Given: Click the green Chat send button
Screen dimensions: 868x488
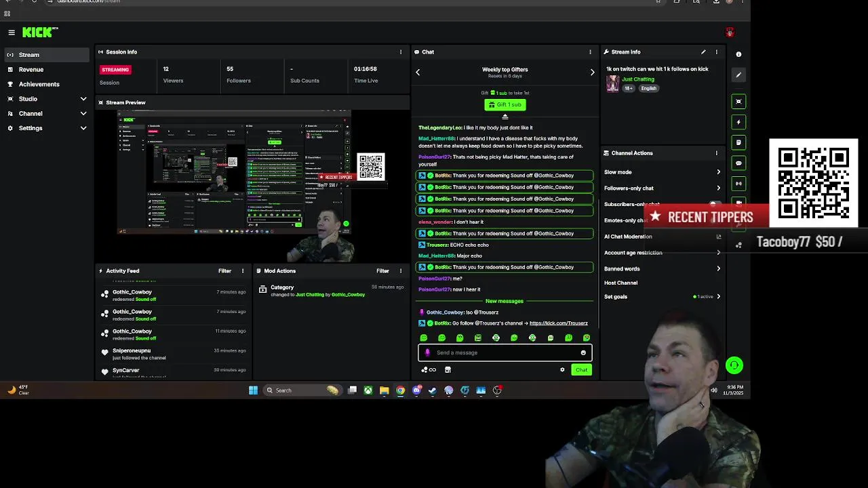Looking at the screenshot, I should point(581,370).
